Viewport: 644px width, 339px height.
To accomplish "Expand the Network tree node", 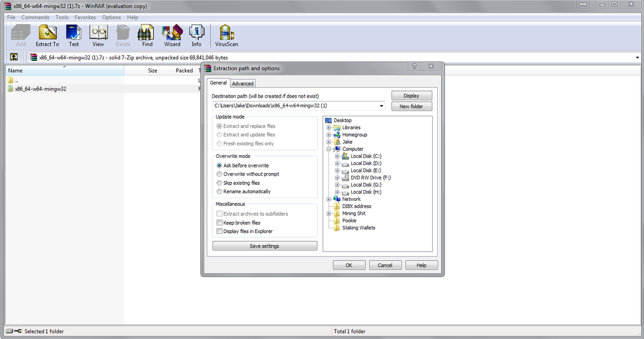I will [329, 199].
